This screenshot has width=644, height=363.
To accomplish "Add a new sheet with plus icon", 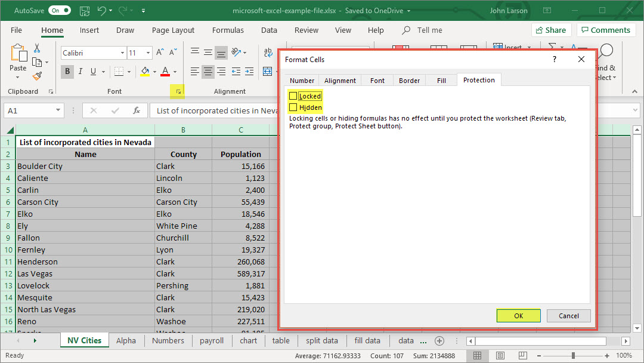I will [439, 341].
